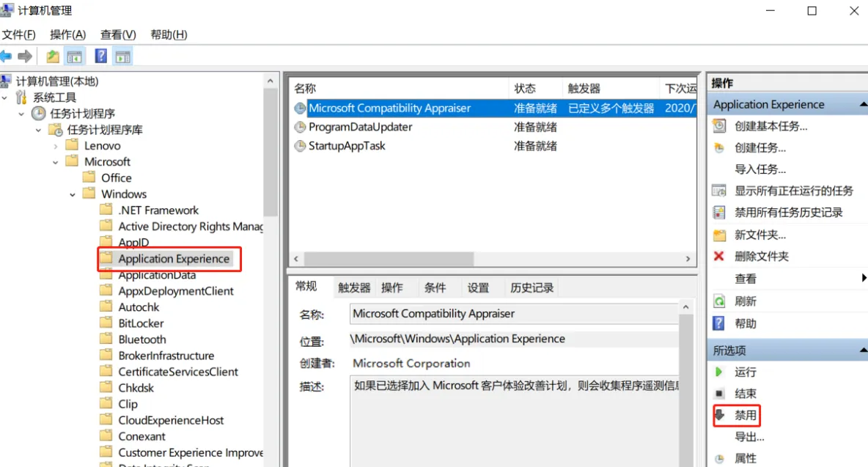Collapse the 任务计划程序 tree node
The height and width of the screenshot is (467, 868).
click(21, 114)
